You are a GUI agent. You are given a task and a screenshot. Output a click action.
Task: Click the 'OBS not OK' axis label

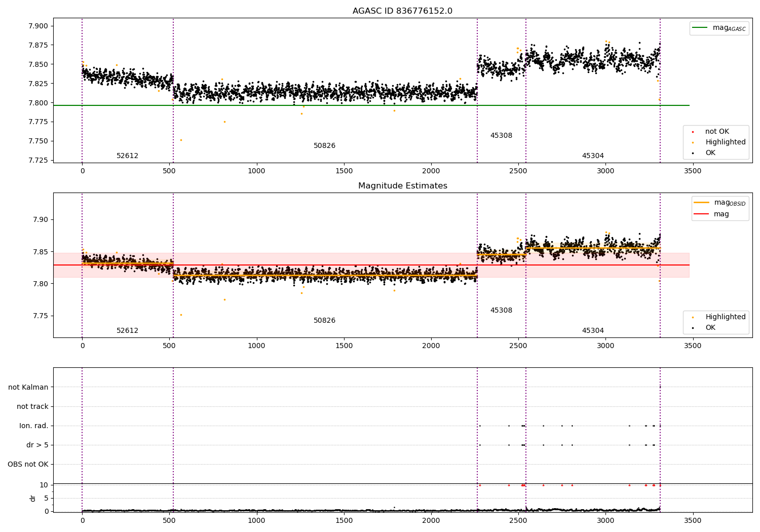(28, 464)
